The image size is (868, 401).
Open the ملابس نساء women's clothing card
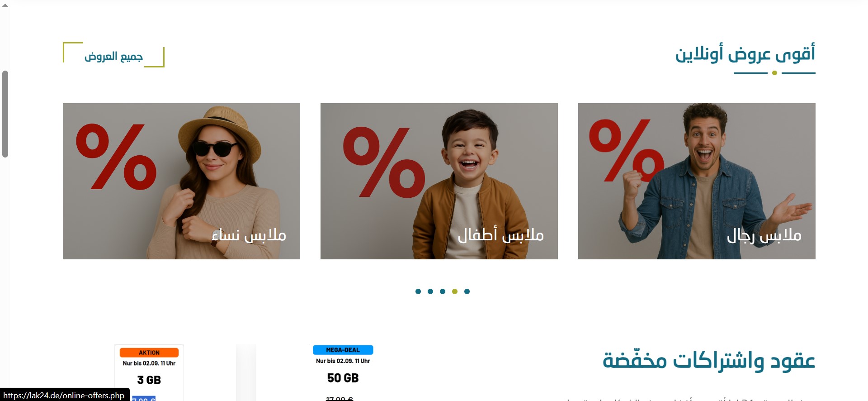(x=181, y=181)
